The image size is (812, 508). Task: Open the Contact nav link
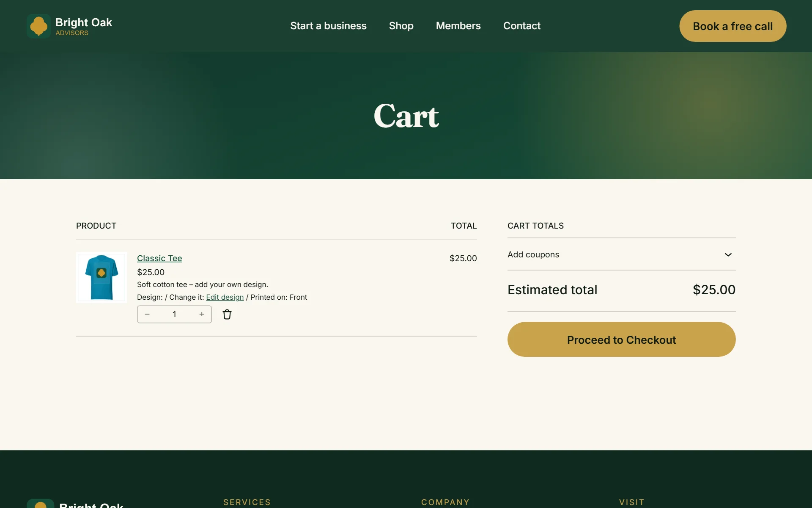[521, 26]
